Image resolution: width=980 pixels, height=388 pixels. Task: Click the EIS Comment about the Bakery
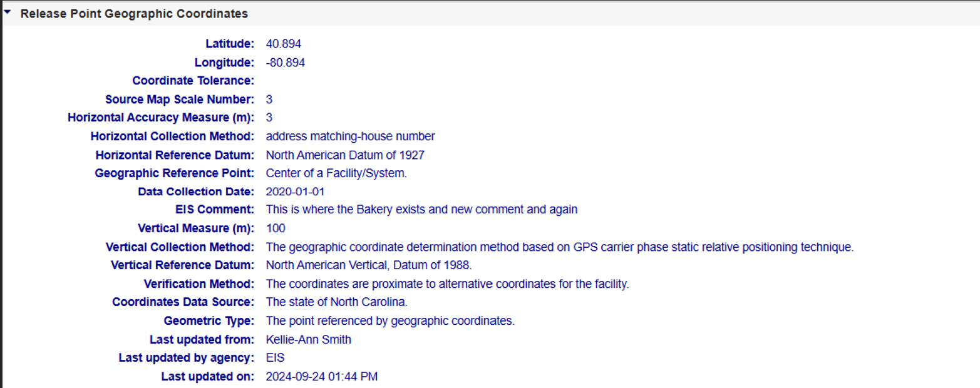click(x=422, y=210)
